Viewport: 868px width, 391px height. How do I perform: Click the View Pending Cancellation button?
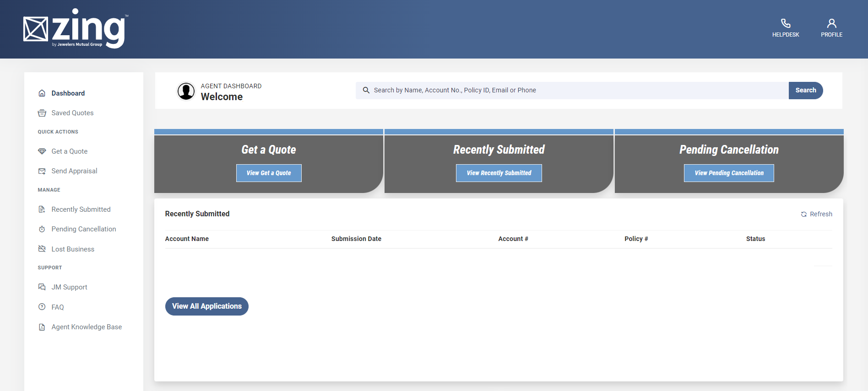729,173
